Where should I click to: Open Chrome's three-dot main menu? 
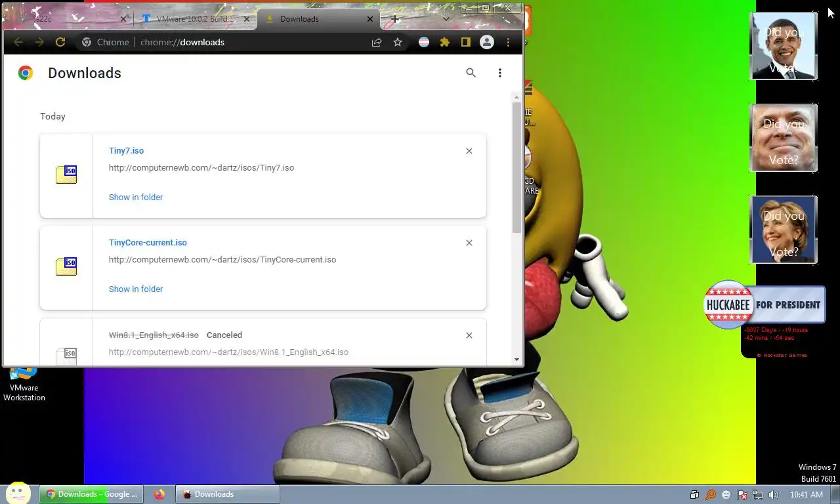[x=508, y=42]
